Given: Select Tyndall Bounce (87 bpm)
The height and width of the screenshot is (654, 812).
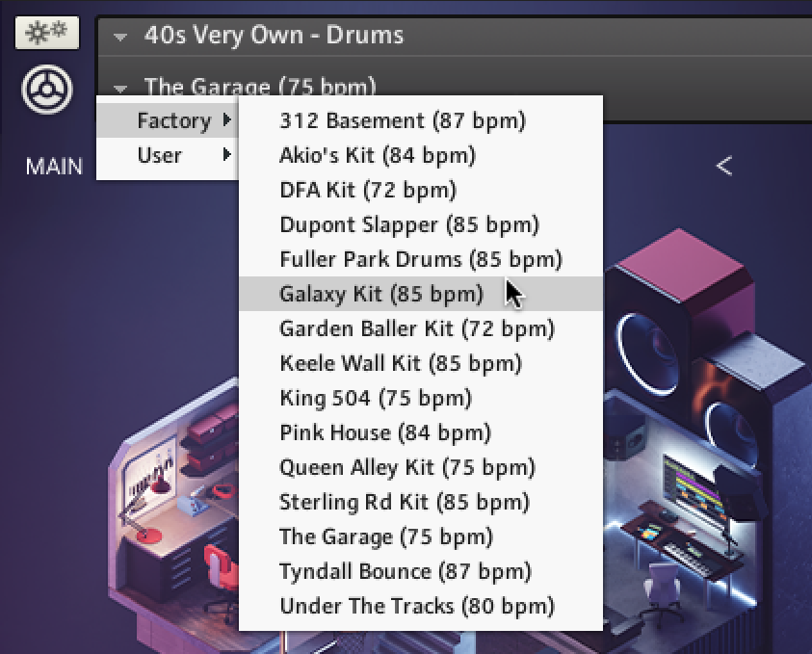Looking at the screenshot, I should [x=405, y=571].
